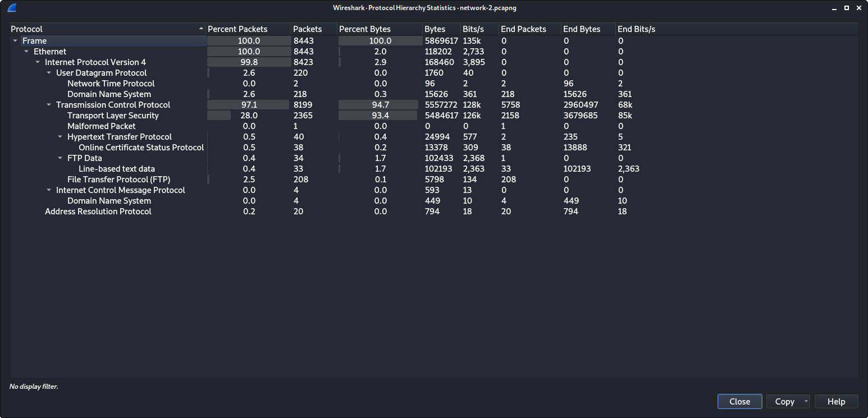Click TCP packets value 8199

pos(303,105)
